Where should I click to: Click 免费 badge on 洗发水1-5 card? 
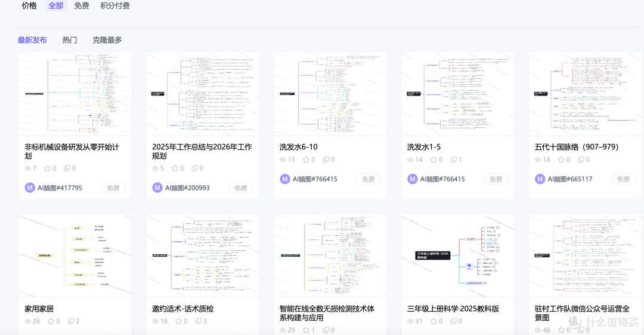(496, 179)
